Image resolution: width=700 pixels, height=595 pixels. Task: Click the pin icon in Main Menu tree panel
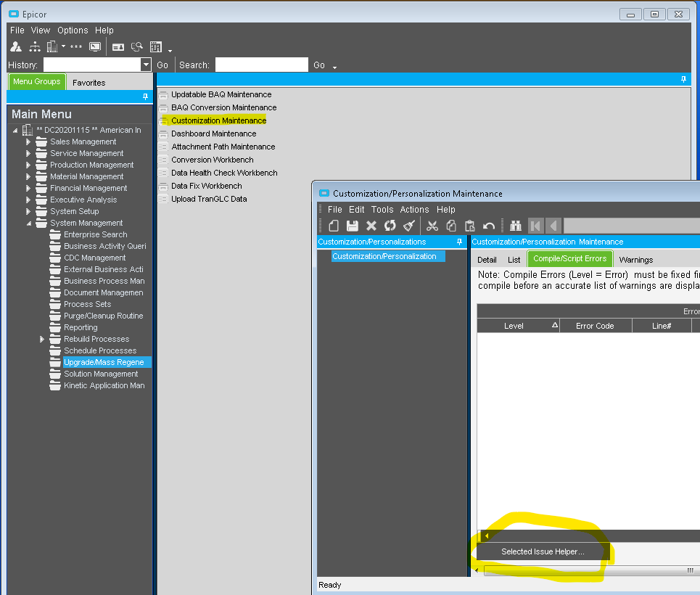(x=145, y=97)
